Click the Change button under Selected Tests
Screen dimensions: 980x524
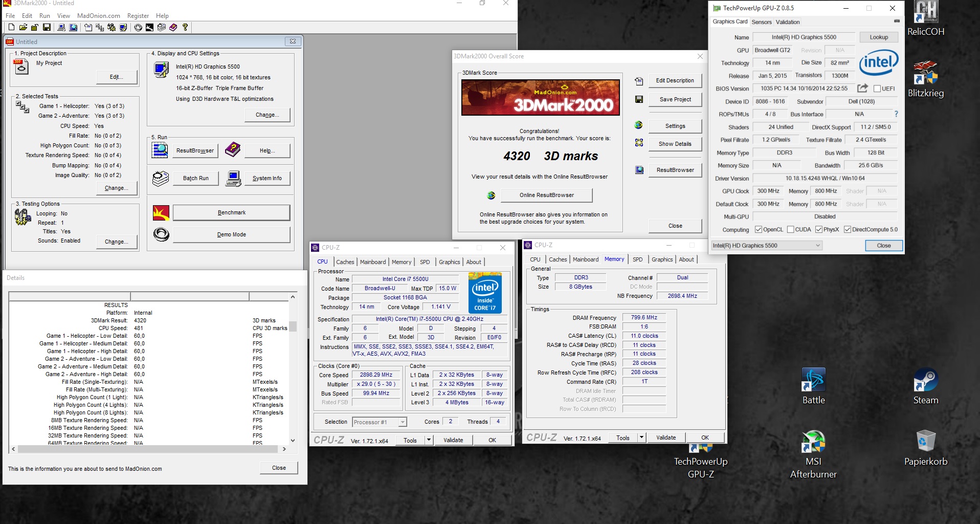[117, 188]
